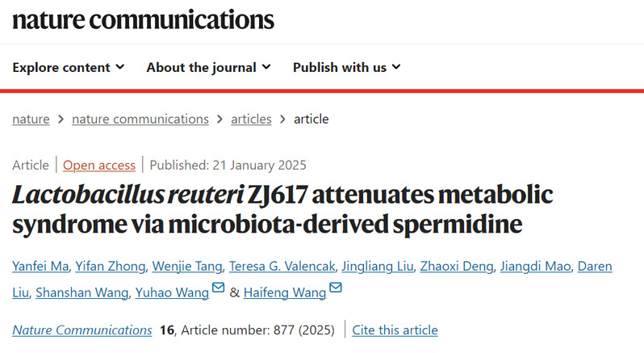The height and width of the screenshot is (353, 644).
Task: Click the Open access link
Action: [x=99, y=165]
